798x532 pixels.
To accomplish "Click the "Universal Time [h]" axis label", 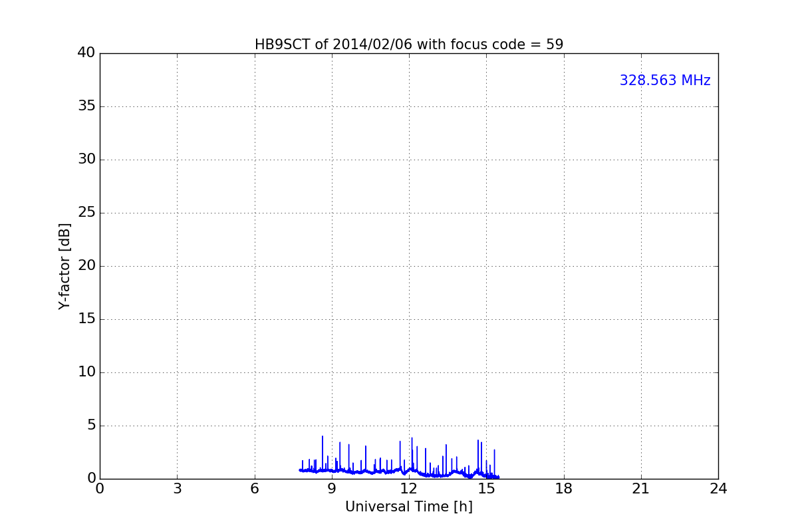I will point(409,507).
